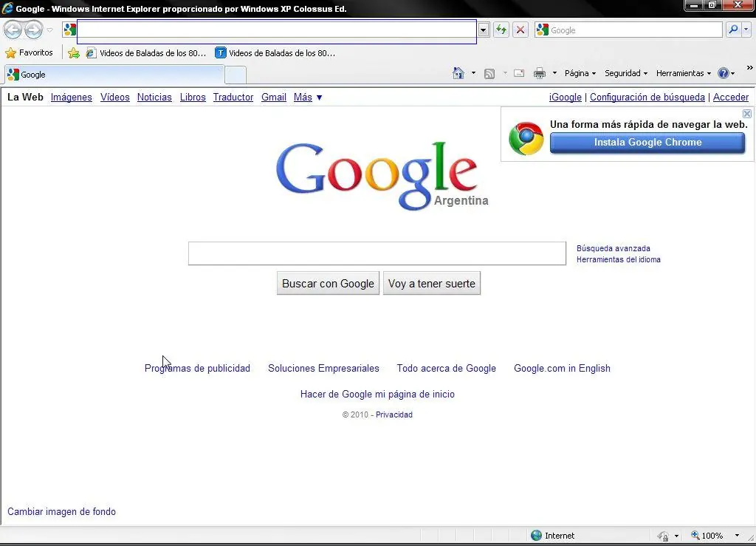The width and height of the screenshot is (756, 546).
Task: Open Configuración de búsqueda link
Action: tap(647, 97)
